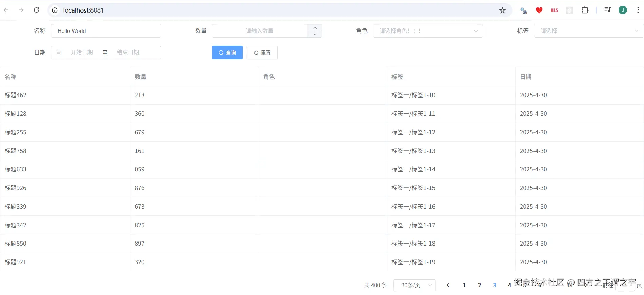Click the blue 查询 search button
Viewport: 644px width, 295px height.
(227, 52)
